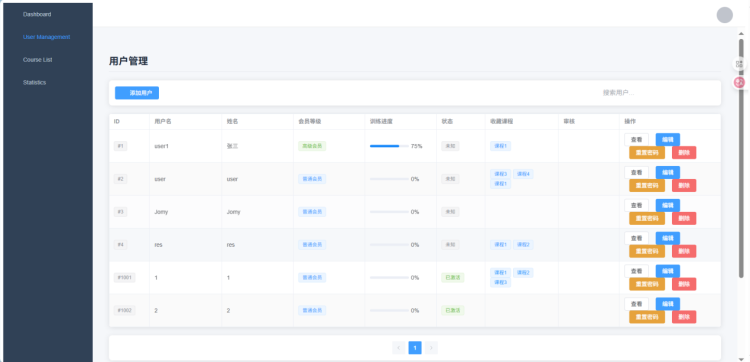Screen dimensions: 750x362
Task: Reset password for row #1002
Action: point(647,317)
